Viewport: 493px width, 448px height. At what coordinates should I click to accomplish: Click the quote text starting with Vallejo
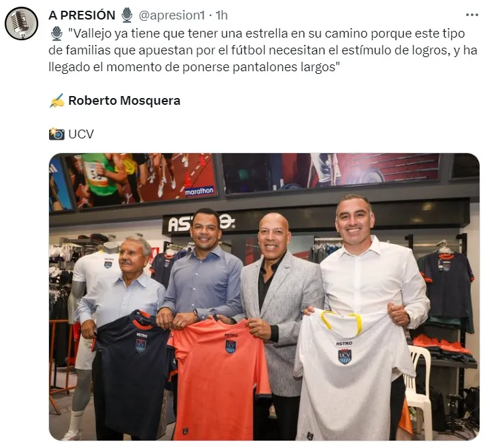click(263, 50)
